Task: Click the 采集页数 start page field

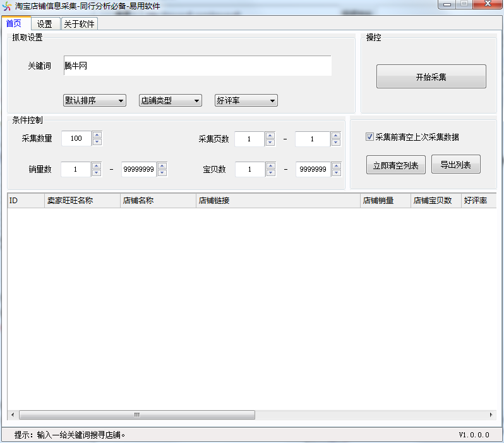Action: click(x=249, y=139)
